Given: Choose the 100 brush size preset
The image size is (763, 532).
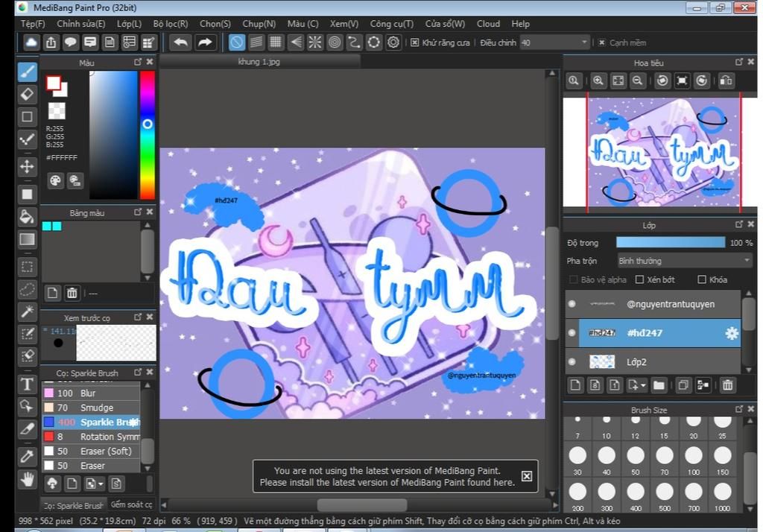Looking at the screenshot, I should click(x=694, y=460).
